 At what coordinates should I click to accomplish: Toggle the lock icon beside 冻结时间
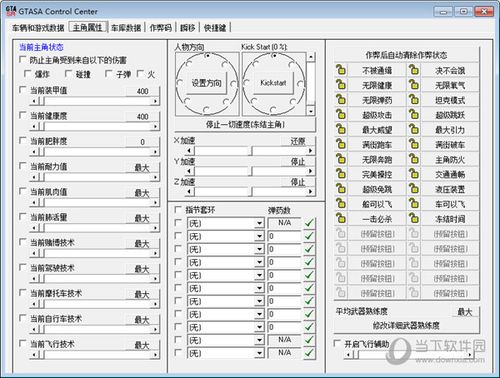point(414,219)
